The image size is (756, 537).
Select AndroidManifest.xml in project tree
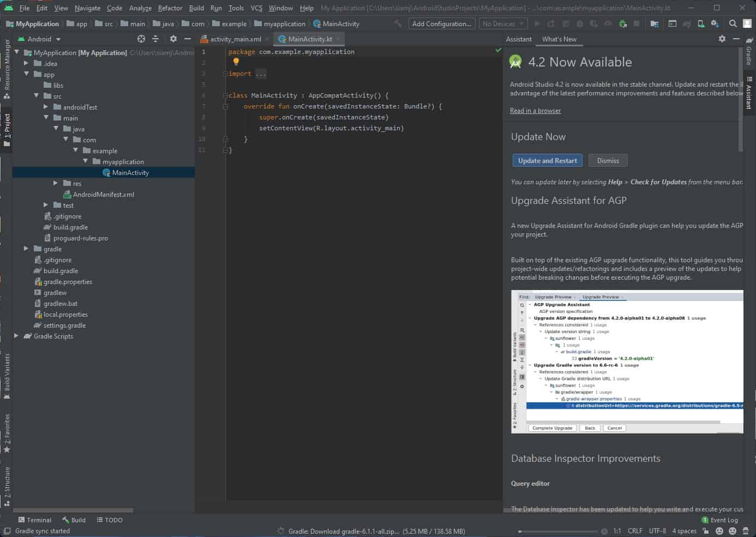tap(98, 194)
